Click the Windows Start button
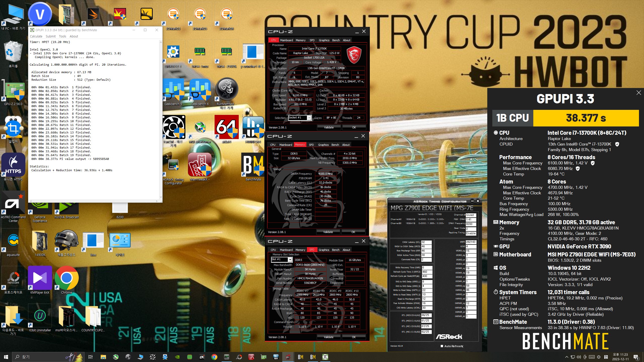The image size is (644, 362). click(x=6, y=357)
